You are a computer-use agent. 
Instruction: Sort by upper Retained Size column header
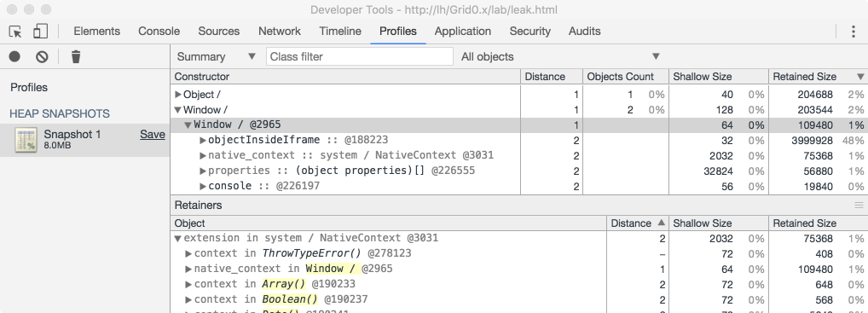coord(819,77)
